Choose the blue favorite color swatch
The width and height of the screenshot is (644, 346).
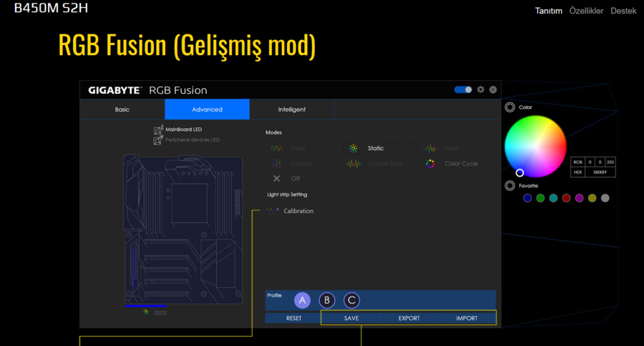pyautogui.click(x=527, y=198)
